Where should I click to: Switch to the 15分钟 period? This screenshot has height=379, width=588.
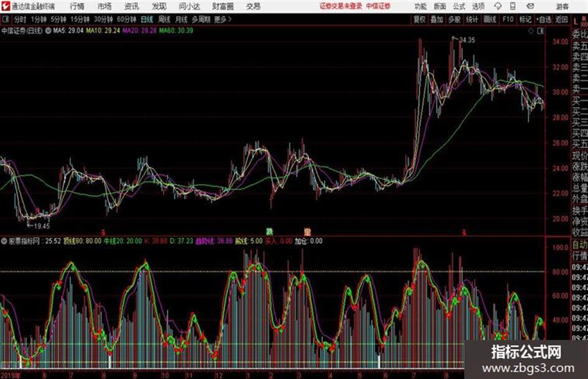pyautogui.click(x=80, y=19)
